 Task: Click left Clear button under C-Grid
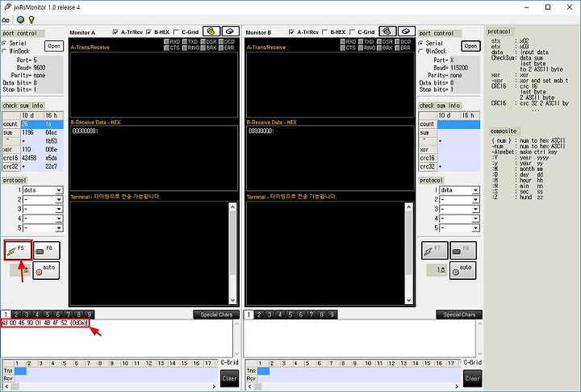229,378
